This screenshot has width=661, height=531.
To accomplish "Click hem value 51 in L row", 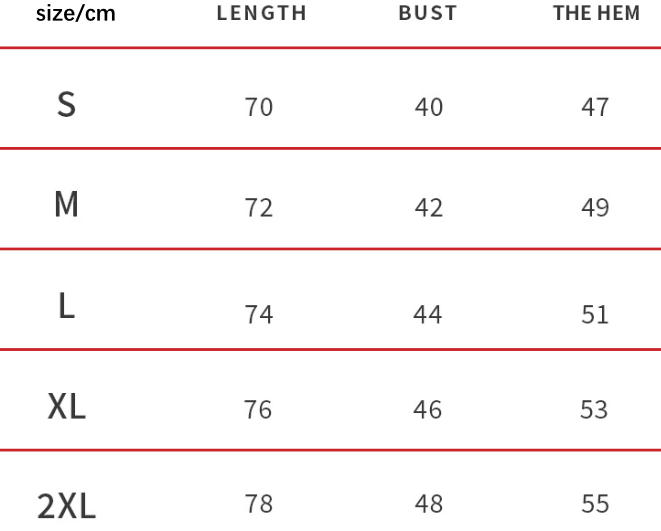I will click(x=595, y=314).
